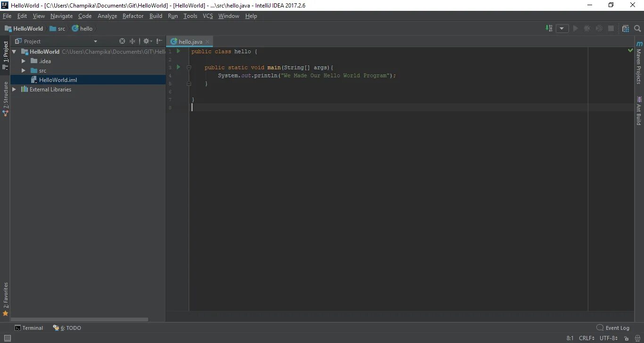Toggle the Ant Build side panel
The image size is (644, 343).
pos(639,110)
